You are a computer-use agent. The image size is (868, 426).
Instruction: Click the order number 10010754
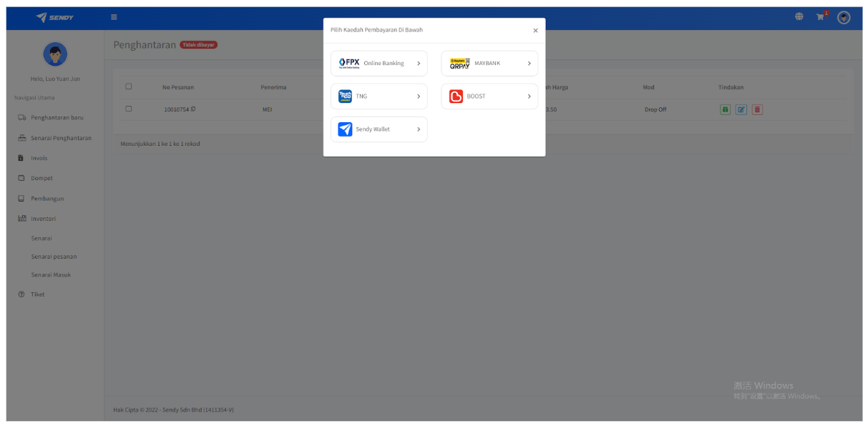[176, 109]
